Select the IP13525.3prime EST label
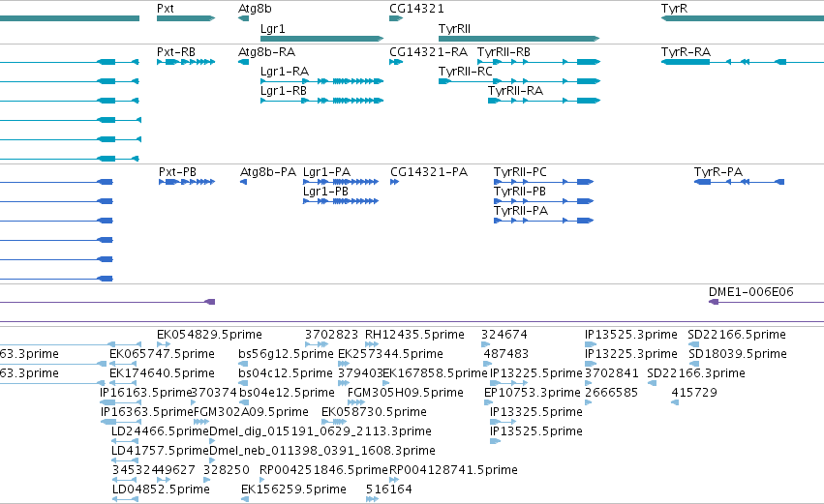The height and width of the screenshot is (504, 824). coord(630,335)
